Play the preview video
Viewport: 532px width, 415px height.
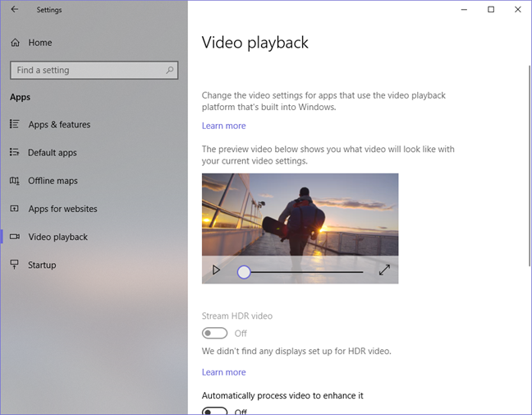click(216, 270)
